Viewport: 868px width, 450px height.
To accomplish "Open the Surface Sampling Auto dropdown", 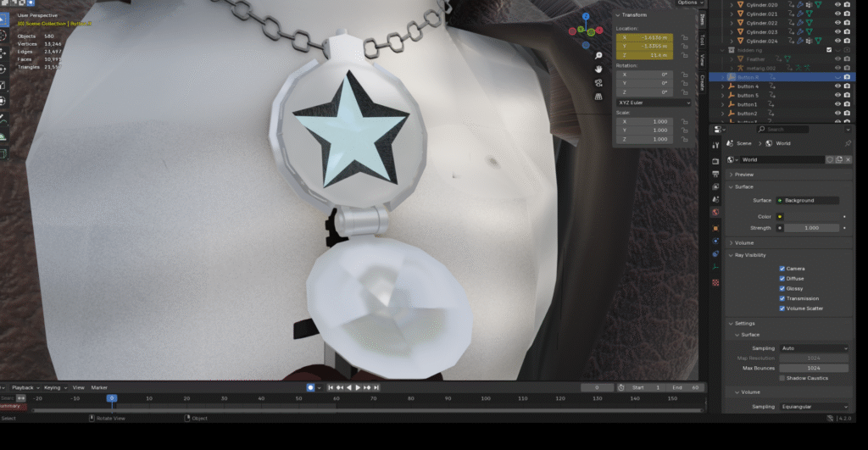I will coord(814,348).
